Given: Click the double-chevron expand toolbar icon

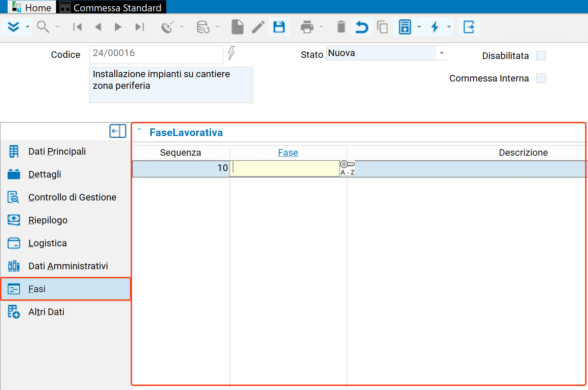Looking at the screenshot, I should [x=13, y=27].
